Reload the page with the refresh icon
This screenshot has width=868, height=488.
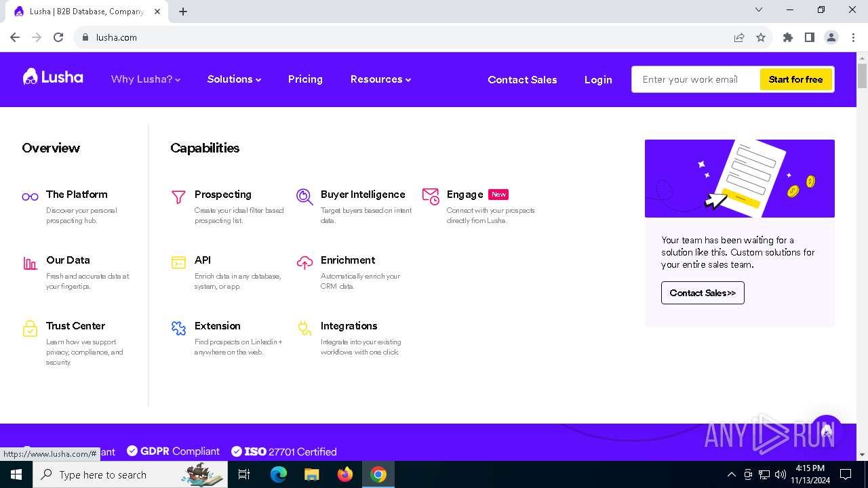tap(58, 37)
